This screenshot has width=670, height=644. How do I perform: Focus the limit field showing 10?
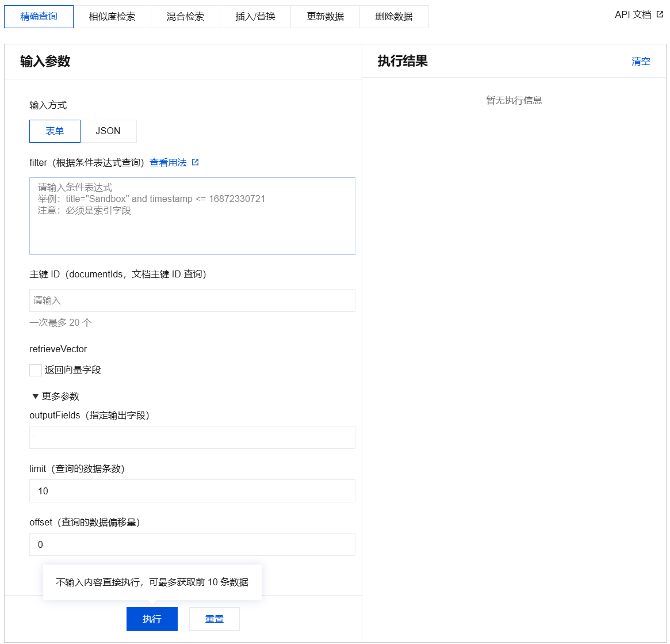(192, 491)
